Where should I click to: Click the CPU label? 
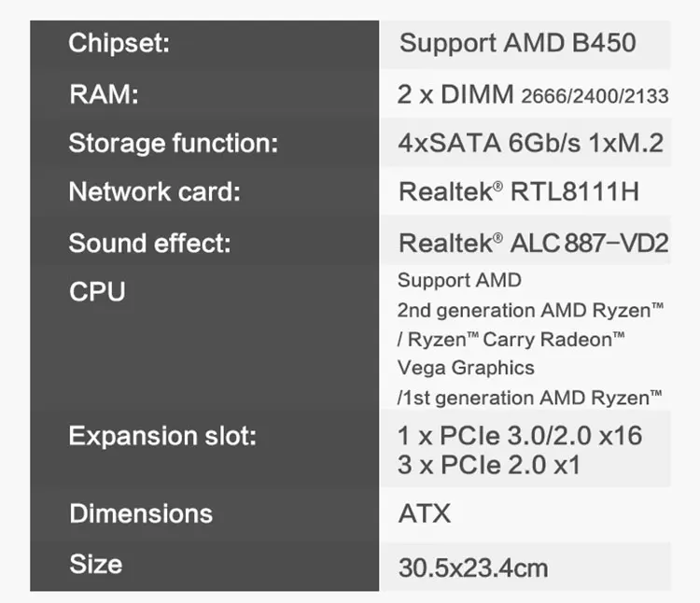click(97, 291)
